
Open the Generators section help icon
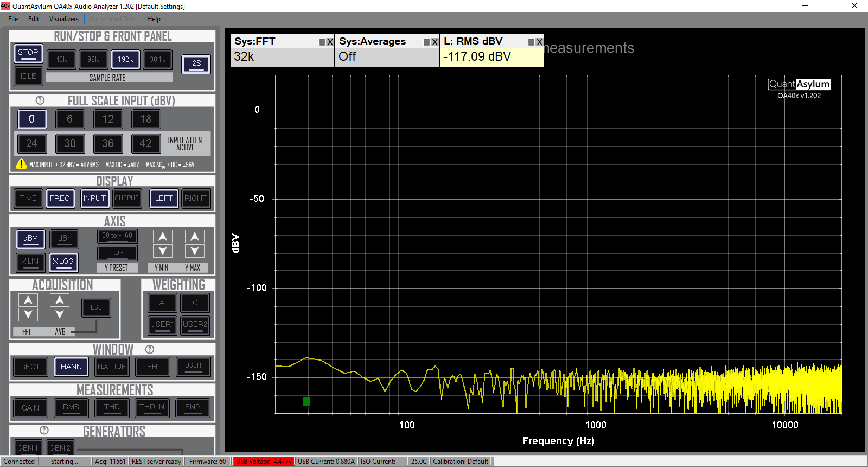coord(44,430)
